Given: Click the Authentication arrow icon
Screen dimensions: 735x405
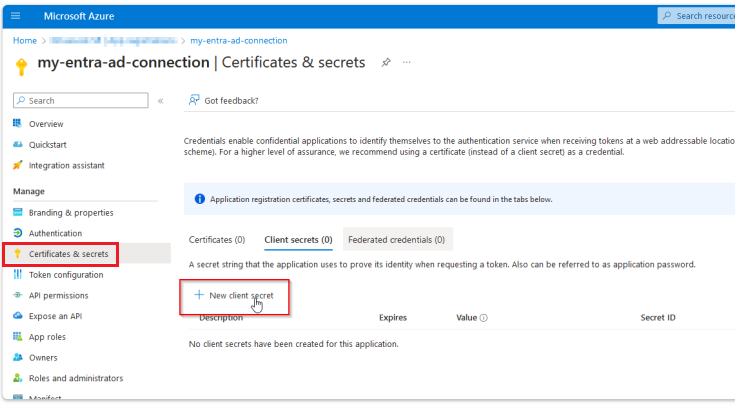Looking at the screenshot, I should 17,233.
